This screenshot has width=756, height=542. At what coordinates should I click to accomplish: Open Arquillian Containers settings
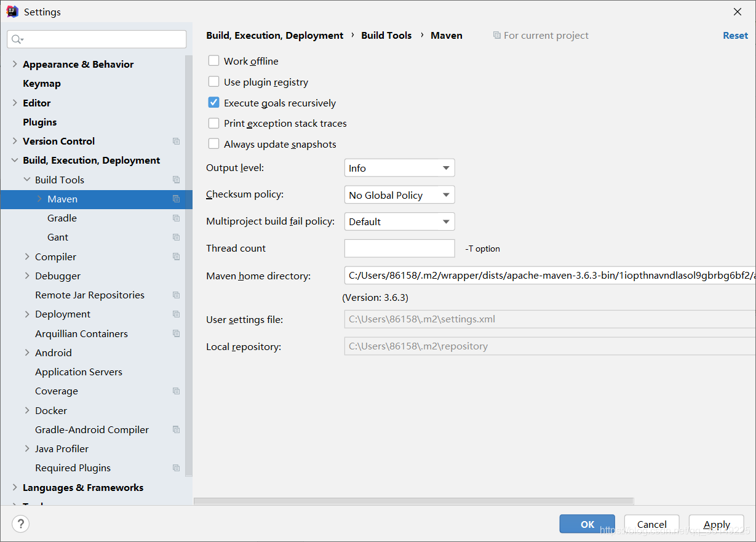click(x=81, y=333)
